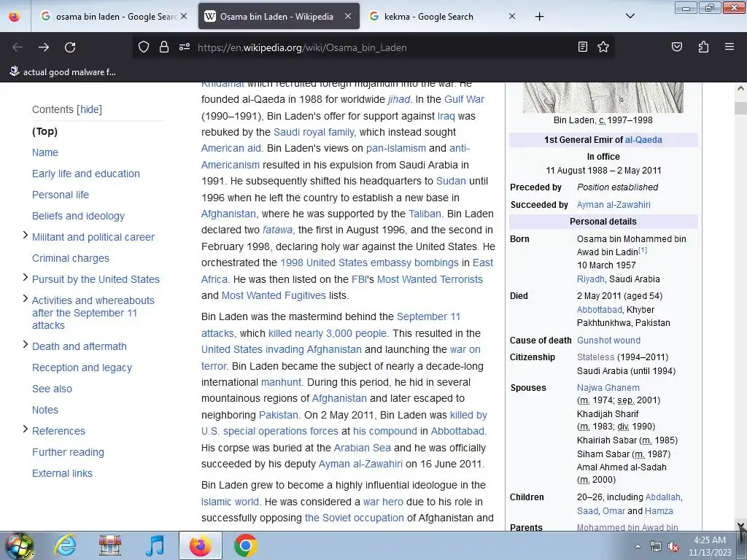
Task: Expand Activities and whereabouts section
Action: 26,298
